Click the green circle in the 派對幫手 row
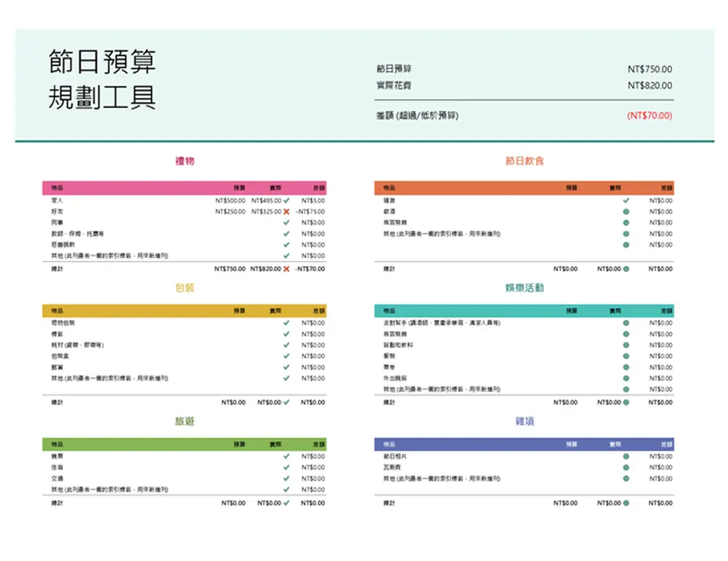Image resolution: width=728 pixels, height=561 pixels. [626, 323]
